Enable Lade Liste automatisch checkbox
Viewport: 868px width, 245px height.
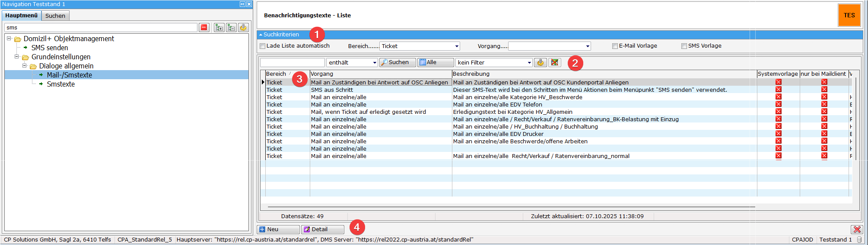[x=262, y=46]
